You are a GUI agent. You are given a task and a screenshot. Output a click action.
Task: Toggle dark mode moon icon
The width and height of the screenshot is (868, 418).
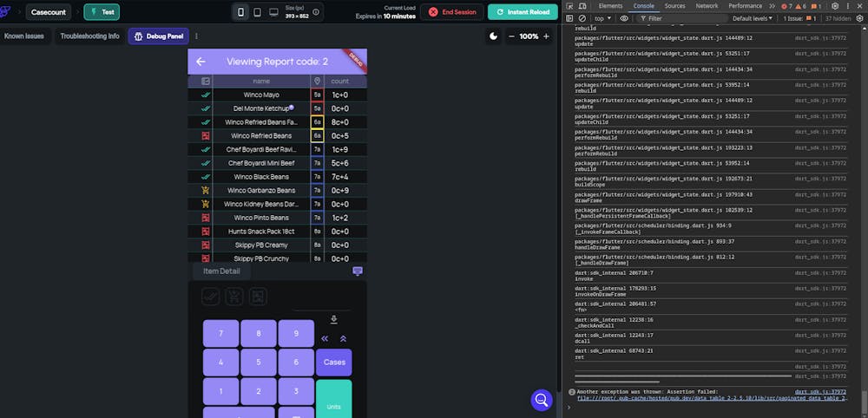coord(493,36)
